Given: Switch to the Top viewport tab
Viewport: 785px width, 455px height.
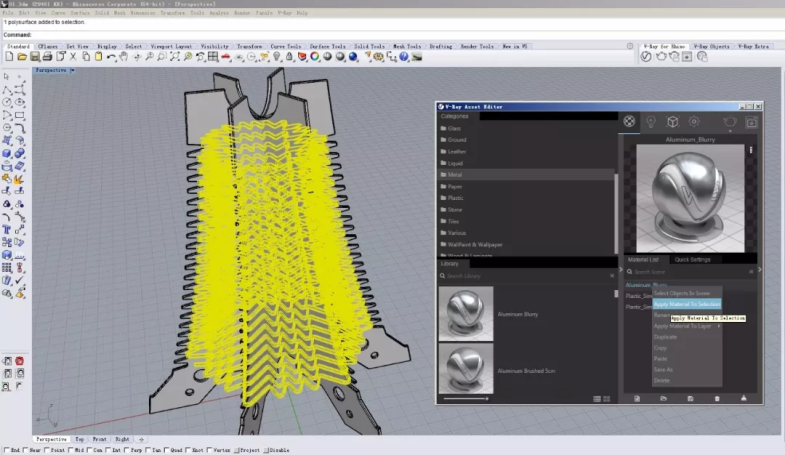Looking at the screenshot, I should tap(81, 439).
